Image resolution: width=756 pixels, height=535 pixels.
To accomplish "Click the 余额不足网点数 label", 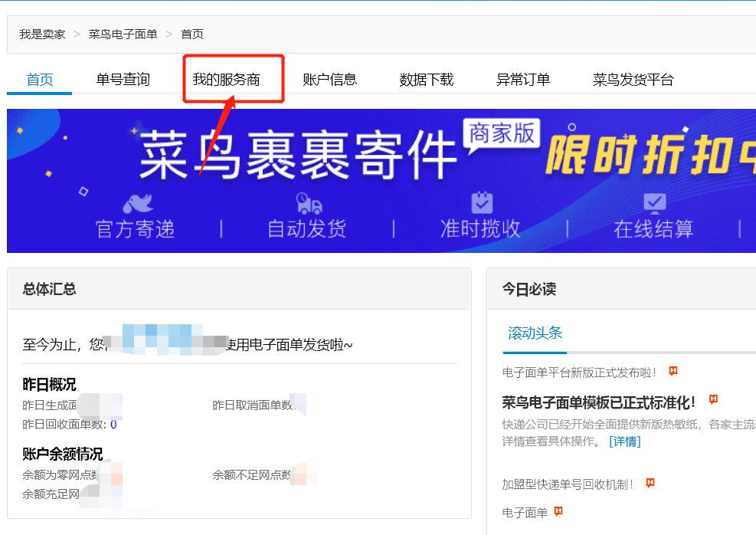I will click(x=252, y=475).
